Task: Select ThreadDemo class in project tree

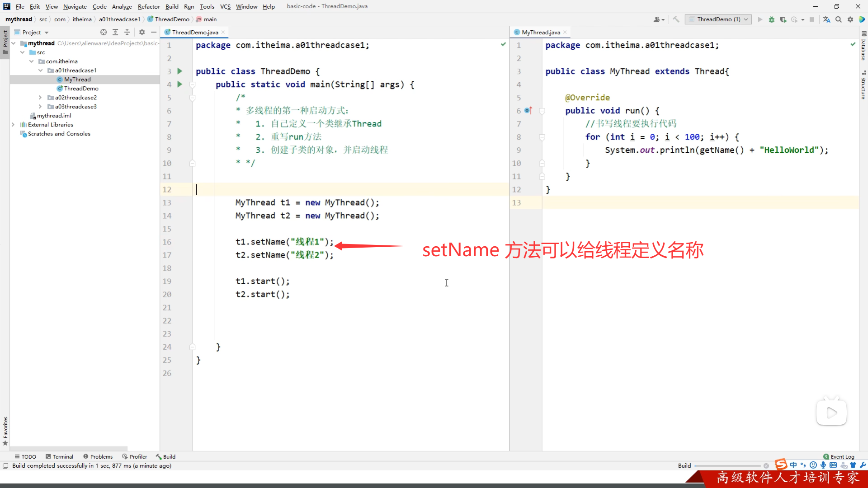Action: [x=81, y=89]
